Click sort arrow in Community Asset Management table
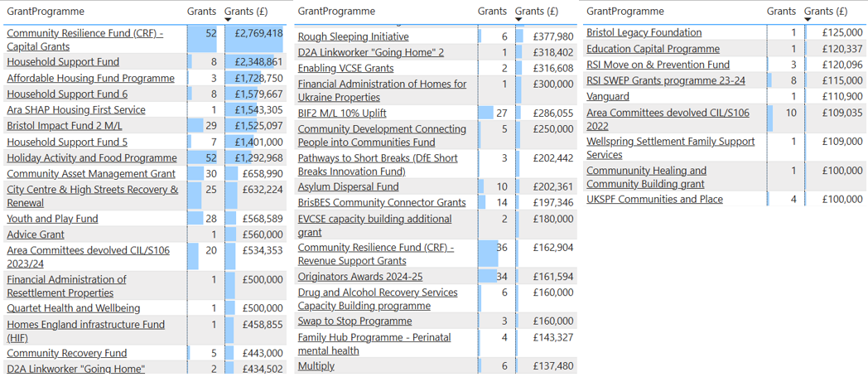This screenshot has width=868, height=377. pyautogui.click(x=229, y=19)
